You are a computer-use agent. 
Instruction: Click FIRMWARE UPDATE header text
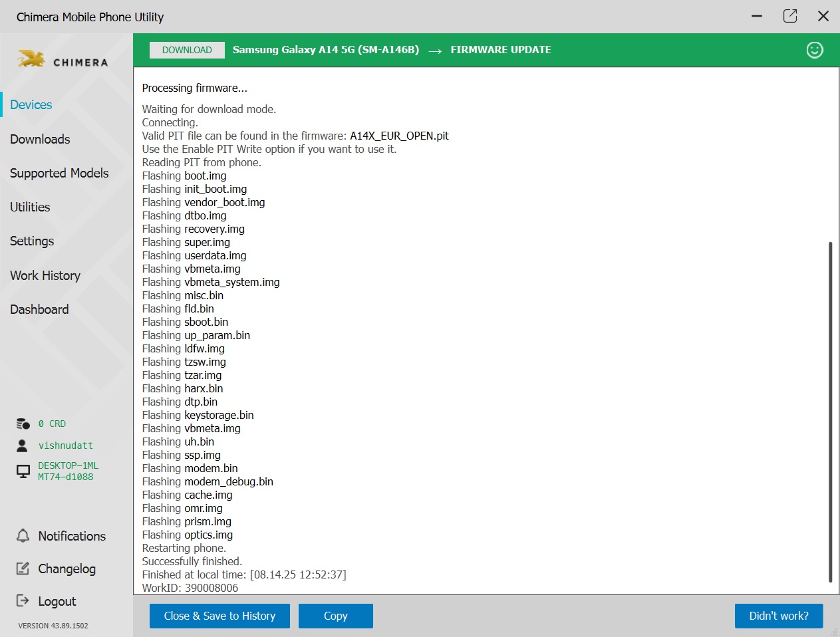(501, 50)
